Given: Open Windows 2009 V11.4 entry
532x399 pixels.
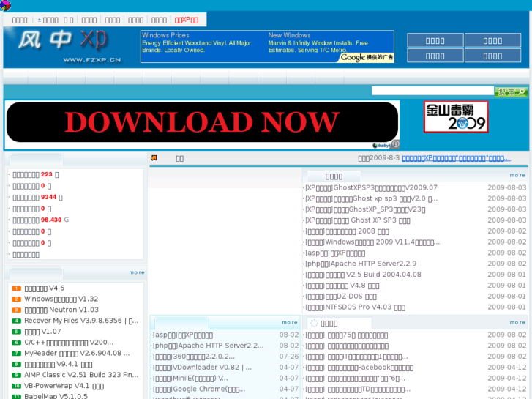Looking at the screenshot, I should (372, 242).
